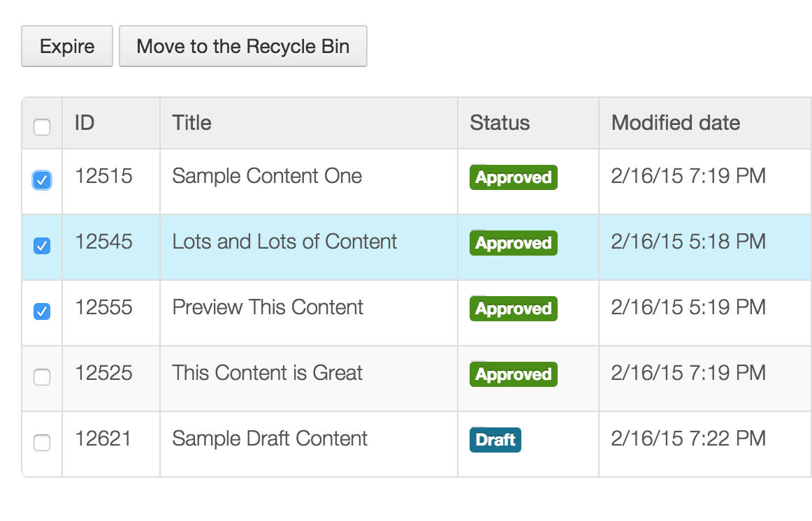Check the checkbox for ID 12525

[x=42, y=377]
